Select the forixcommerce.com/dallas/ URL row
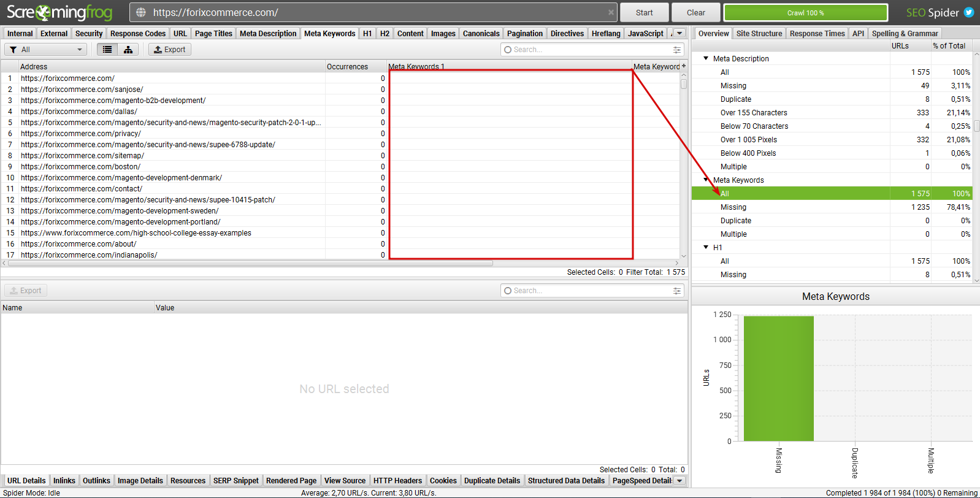Image resolution: width=980 pixels, height=498 pixels. pyautogui.click(x=340, y=111)
